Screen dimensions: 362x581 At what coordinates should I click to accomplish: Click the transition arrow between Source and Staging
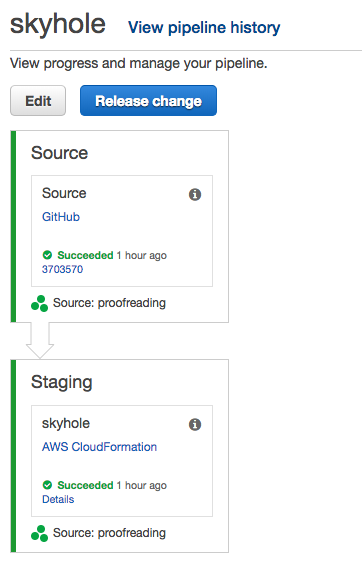point(40,340)
